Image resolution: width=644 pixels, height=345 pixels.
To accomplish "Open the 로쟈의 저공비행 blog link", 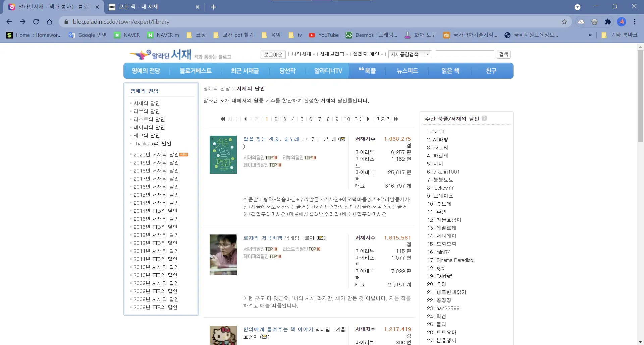I will (263, 238).
